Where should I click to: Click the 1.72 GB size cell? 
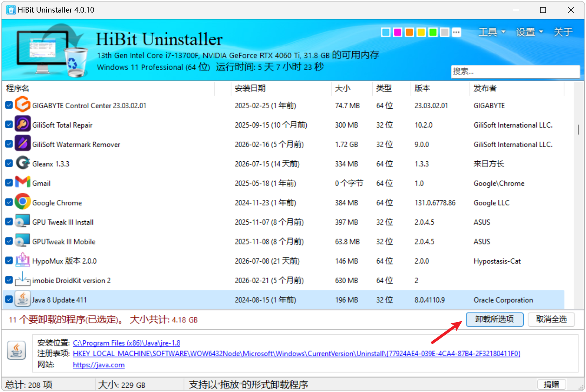coord(346,144)
